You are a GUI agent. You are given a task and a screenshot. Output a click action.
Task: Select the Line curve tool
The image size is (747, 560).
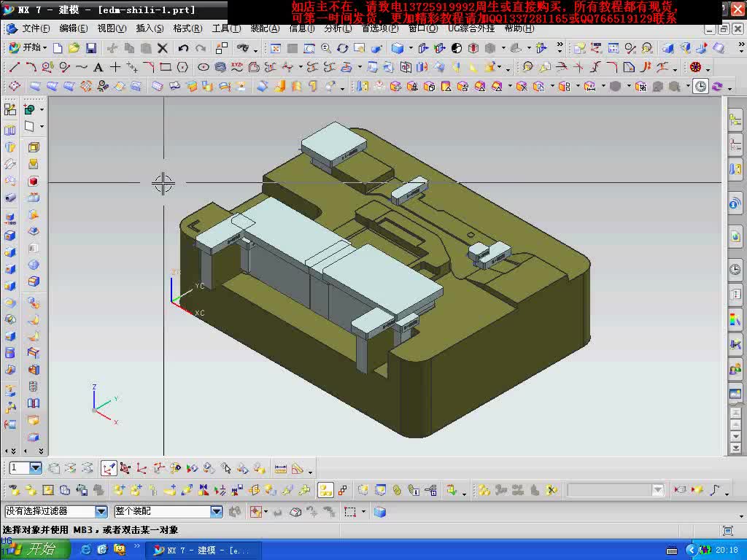click(x=15, y=67)
